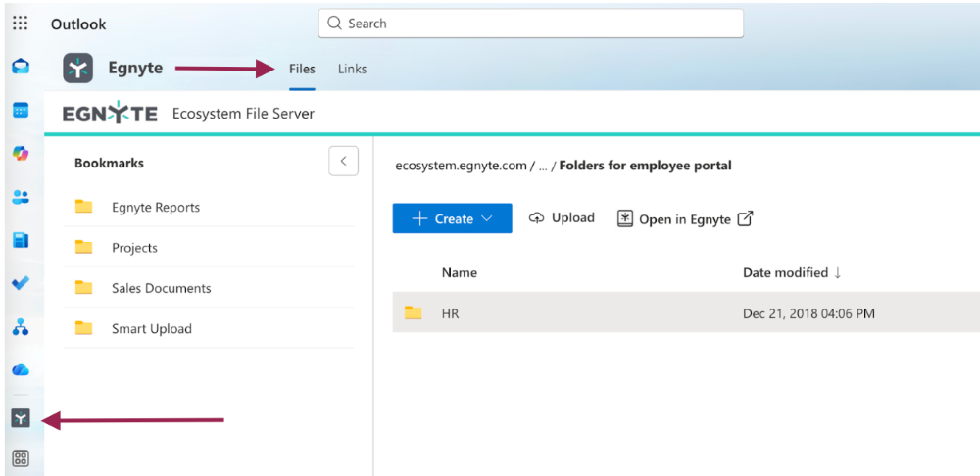Click the Upload button
The height and width of the screenshot is (476, 980).
(562, 218)
